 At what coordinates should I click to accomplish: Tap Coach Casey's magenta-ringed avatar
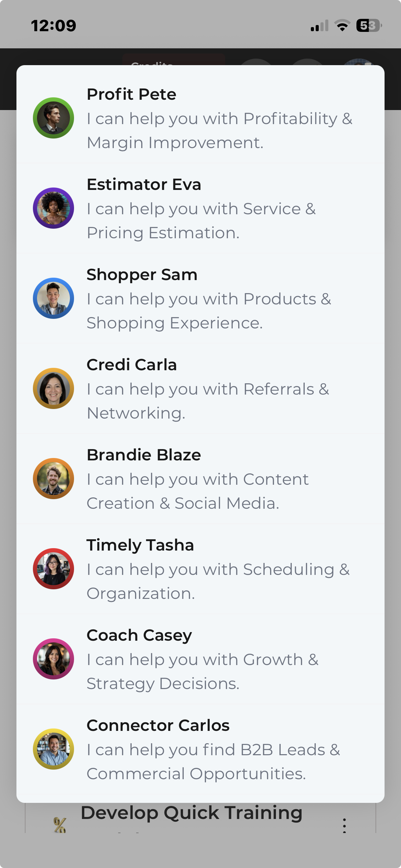click(53, 659)
